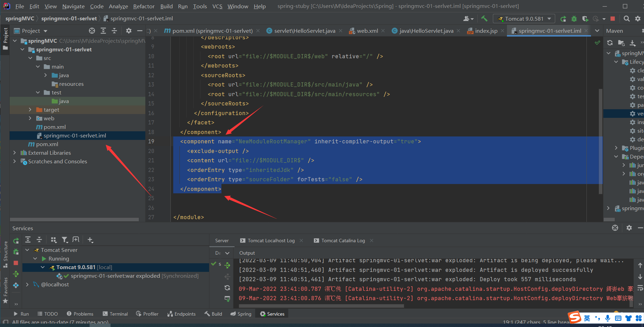Open Search Everywhere magnifier icon
Image resolution: width=644 pixels, height=327 pixels.
(x=627, y=19)
